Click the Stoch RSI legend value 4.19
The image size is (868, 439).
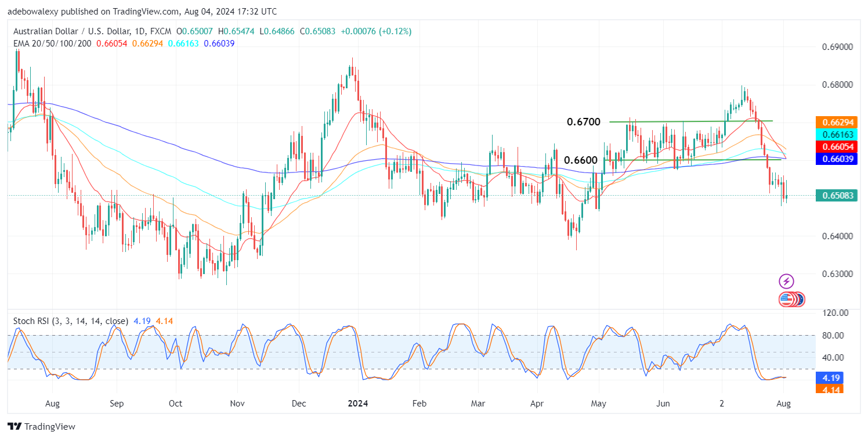(142, 321)
